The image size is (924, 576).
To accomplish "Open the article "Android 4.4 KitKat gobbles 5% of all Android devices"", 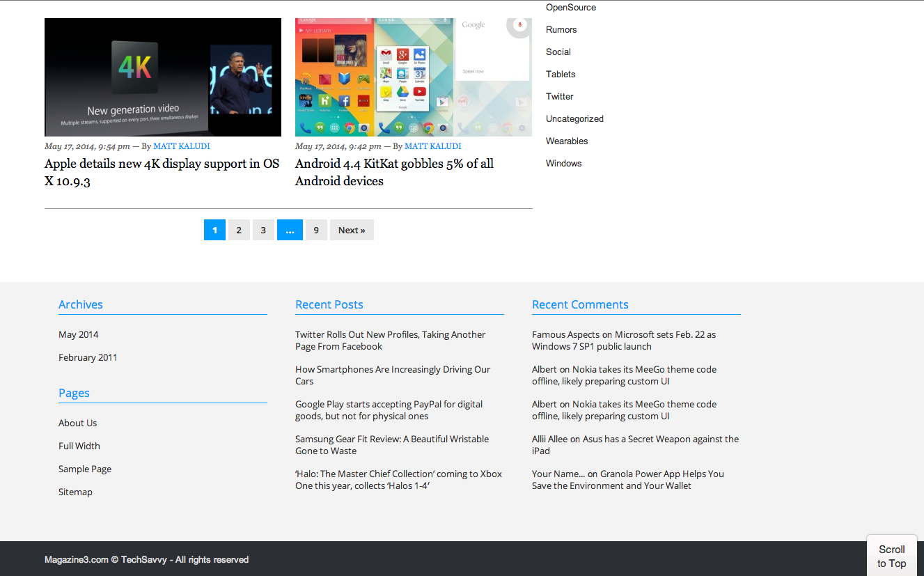I will click(x=394, y=172).
